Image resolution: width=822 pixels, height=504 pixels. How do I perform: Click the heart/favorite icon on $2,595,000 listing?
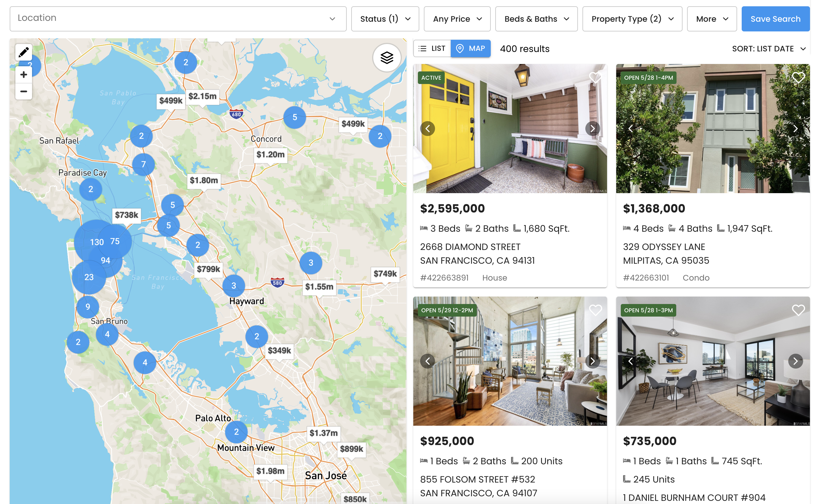pos(595,77)
